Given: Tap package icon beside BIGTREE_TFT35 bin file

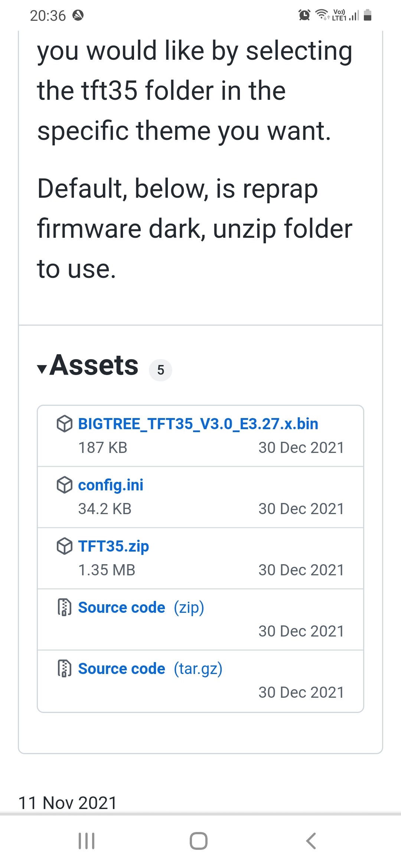Looking at the screenshot, I should 64,424.
